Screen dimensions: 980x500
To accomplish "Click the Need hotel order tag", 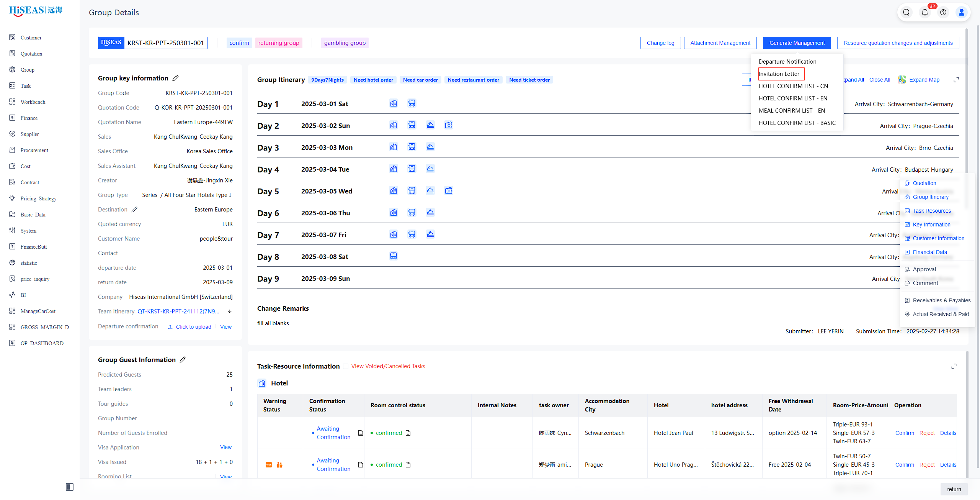I will pyautogui.click(x=373, y=80).
